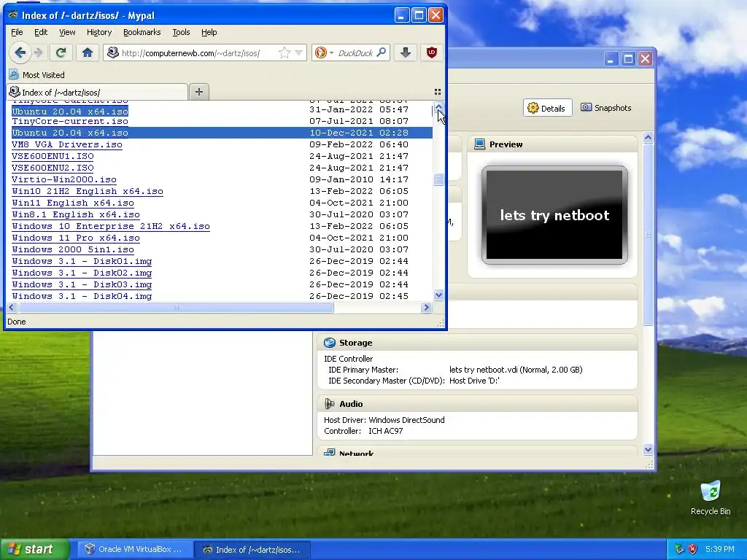This screenshot has height=560, width=747.
Task: Click the site identity icon in URL bar
Action: coord(113,52)
